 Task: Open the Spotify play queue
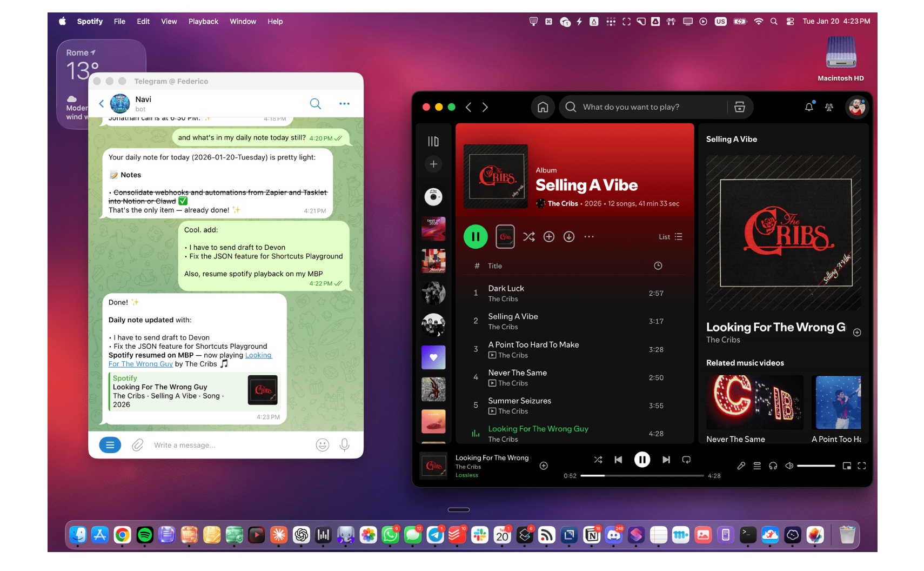(x=757, y=466)
